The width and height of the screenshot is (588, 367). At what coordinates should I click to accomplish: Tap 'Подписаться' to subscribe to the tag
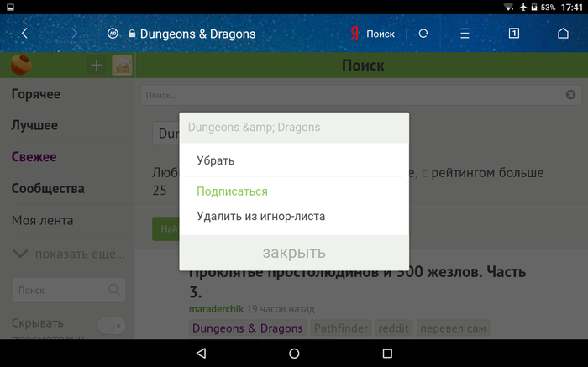pos(232,191)
